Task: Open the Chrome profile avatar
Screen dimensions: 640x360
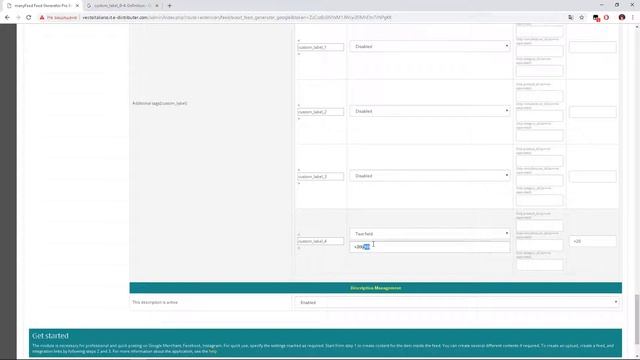Action: pyautogui.click(x=622, y=18)
